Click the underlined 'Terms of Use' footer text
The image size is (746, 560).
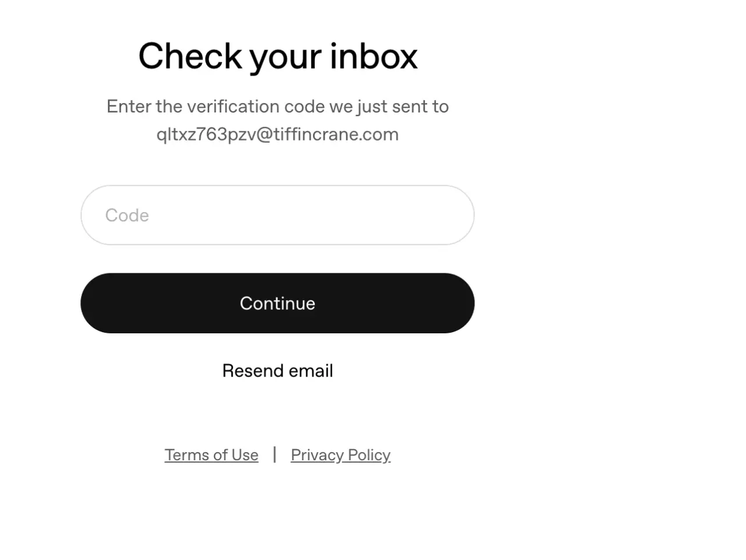212,455
